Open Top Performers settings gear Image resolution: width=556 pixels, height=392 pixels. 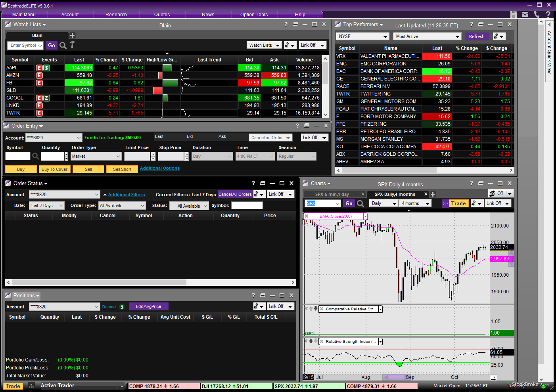click(499, 36)
